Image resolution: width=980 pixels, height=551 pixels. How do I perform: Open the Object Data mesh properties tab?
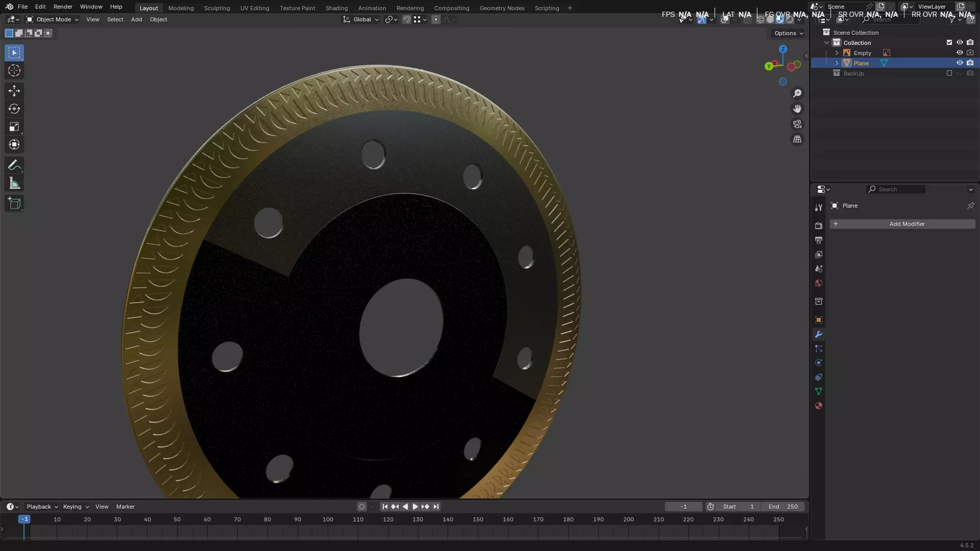tap(819, 391)
